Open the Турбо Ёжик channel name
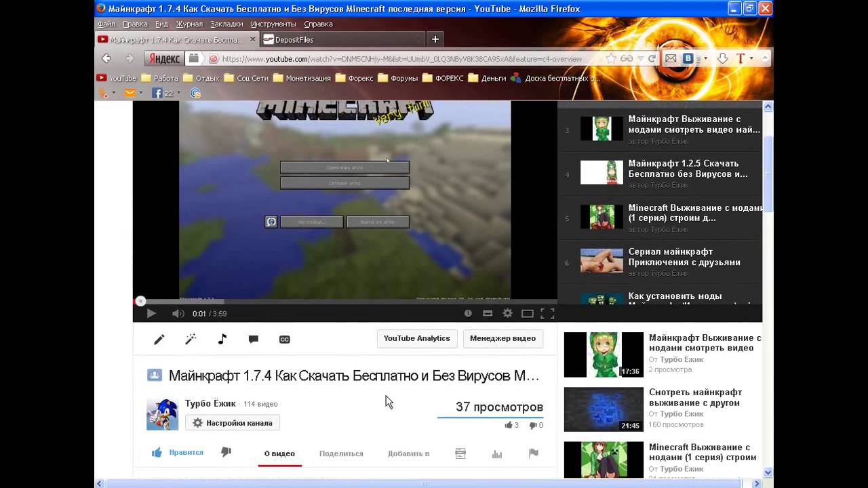Screen dimensions: 868x488 [210, 403]
